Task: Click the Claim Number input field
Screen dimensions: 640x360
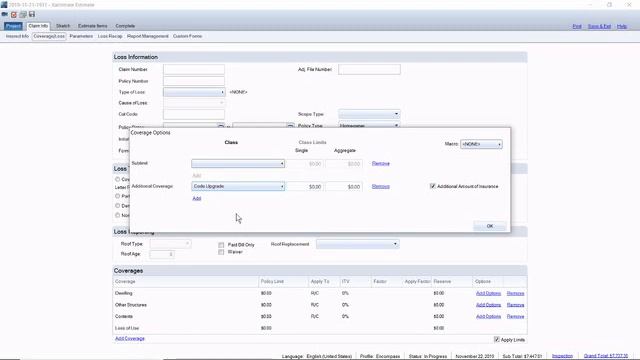Action: click(194, 69)
